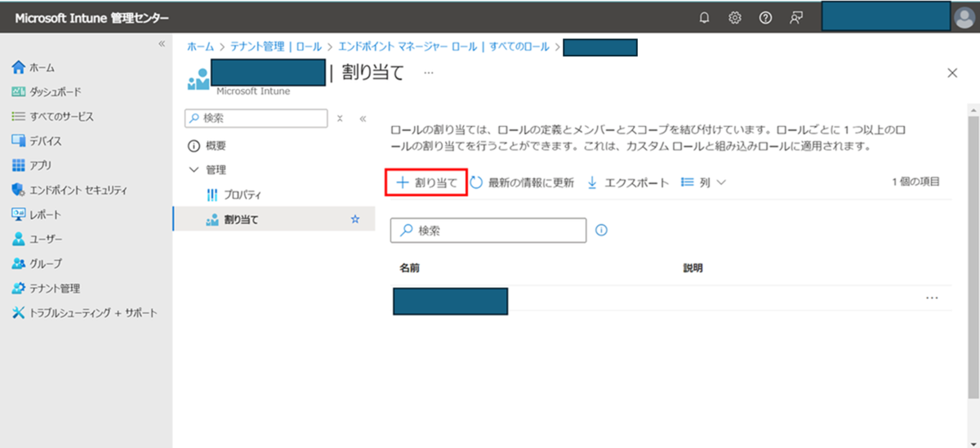
Task: Click the + 割り当て button
Action: click(x=425, y=182)
